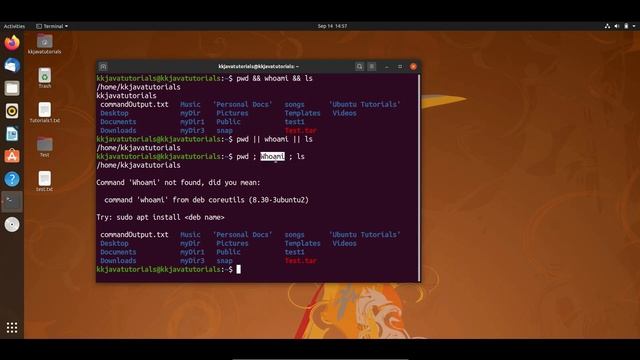Open the clock and calendar panel
This screenshot has height=360, width=640.
[332, 26]
